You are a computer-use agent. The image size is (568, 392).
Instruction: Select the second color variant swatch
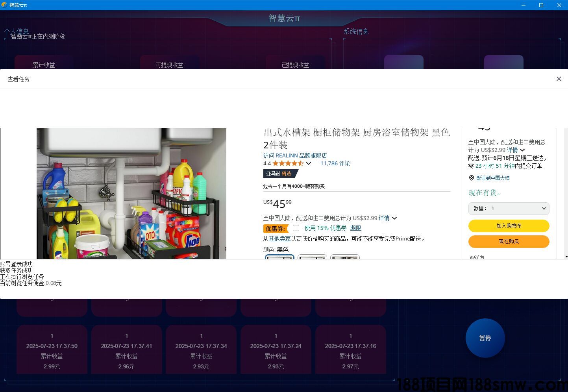tap(312, 257)
